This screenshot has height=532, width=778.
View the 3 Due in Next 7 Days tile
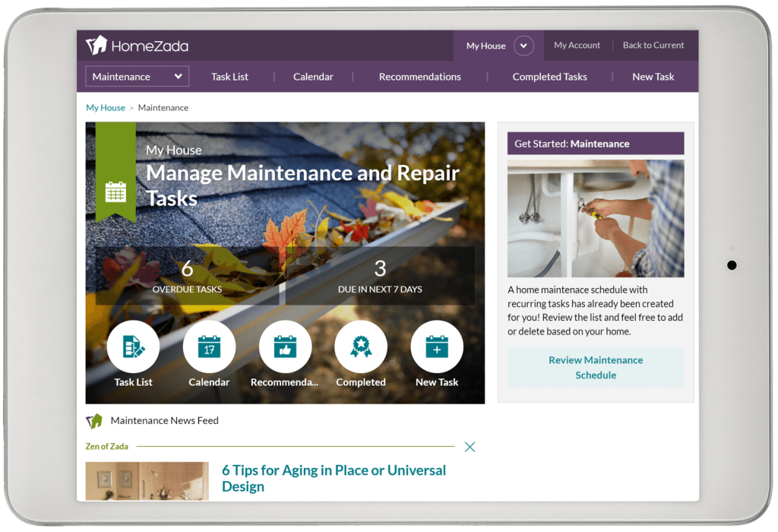(x=380, y=276)
